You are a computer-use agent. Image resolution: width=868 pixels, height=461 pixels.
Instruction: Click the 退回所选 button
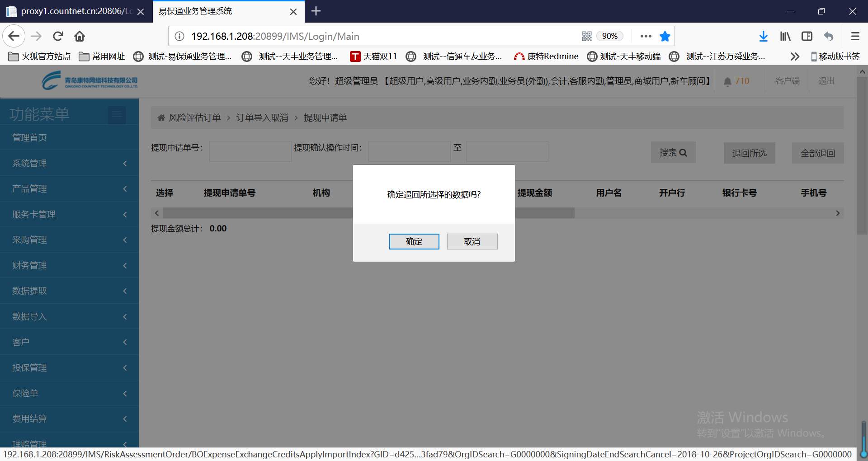tap(749, 153)
